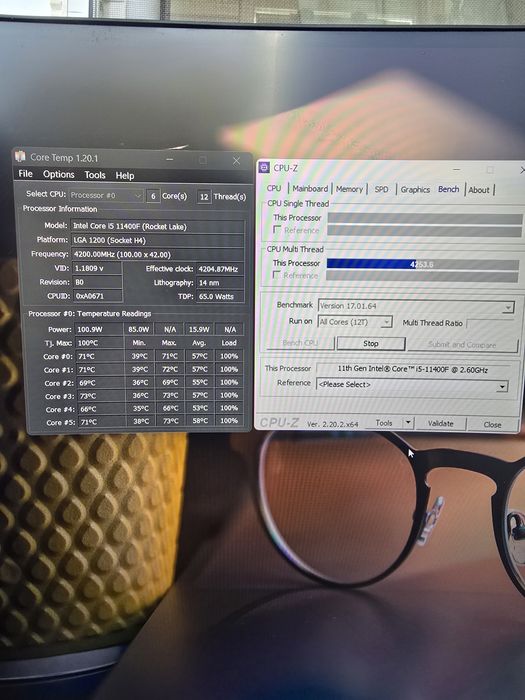
Task: Click the Close button in CPU-Z footer
Action: [492, 424]
